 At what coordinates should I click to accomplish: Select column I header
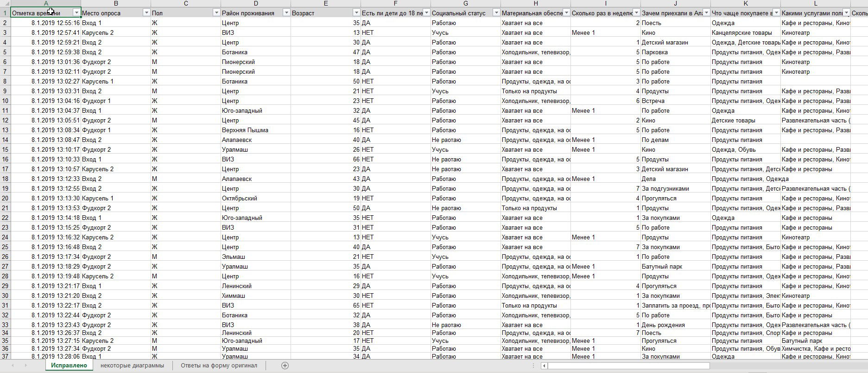click(x=606, y=3)
